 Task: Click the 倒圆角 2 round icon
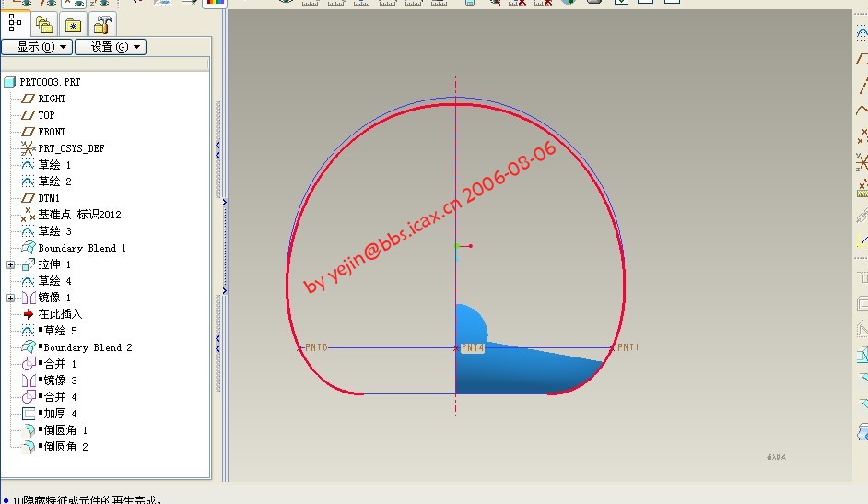(29, 447)
